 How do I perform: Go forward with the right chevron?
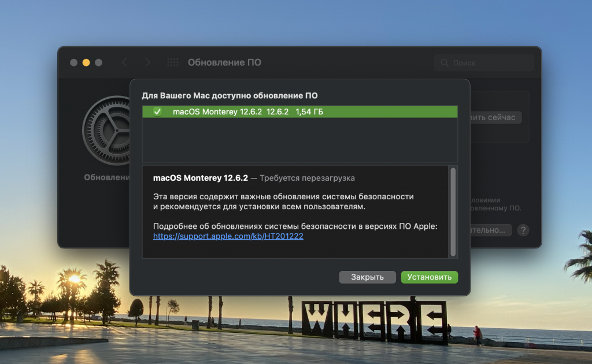(147, 62)
